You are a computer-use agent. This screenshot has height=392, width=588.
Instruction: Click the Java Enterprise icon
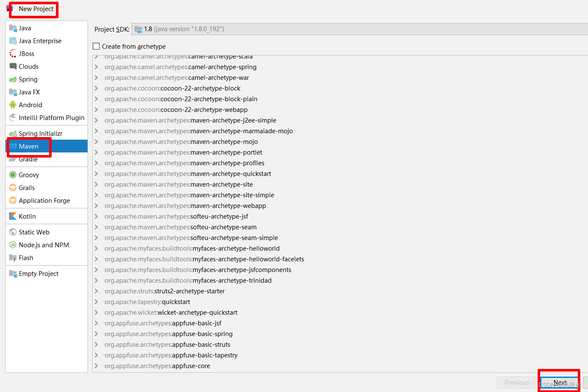pos(13,41)
